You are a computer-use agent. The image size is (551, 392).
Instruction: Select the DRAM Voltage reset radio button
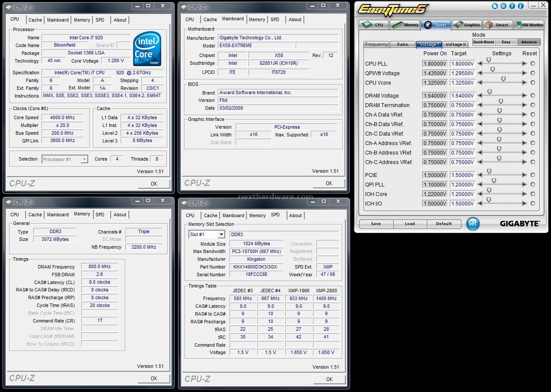533,96
